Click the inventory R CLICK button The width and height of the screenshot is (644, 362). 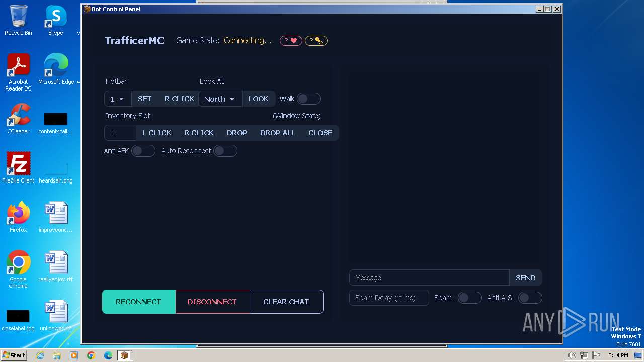[199, 133]
